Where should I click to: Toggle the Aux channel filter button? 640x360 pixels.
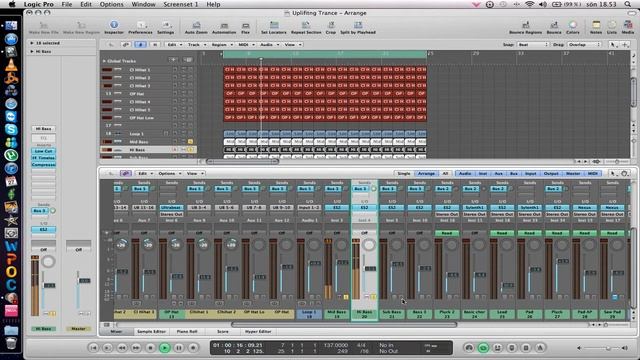pos(498,173)
